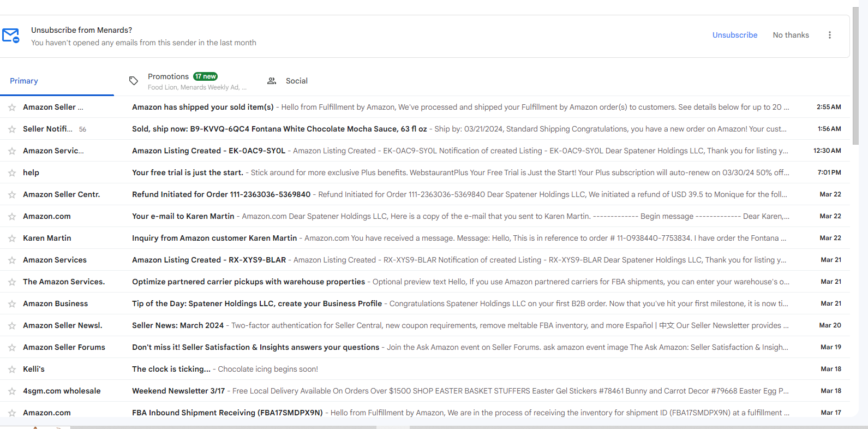The image size is (868, 429).
Task: Click sender name 'Amazon Servic...'
Action: (53, 151)
